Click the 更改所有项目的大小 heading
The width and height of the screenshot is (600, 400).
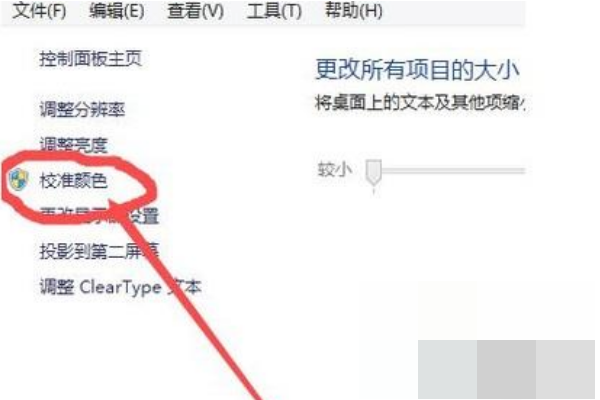tap(417, 70)
